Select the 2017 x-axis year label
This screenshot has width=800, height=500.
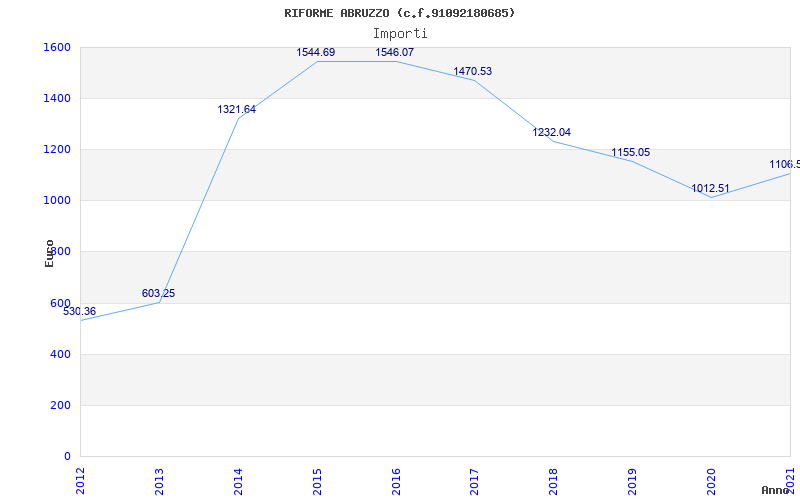(x=473, y=478)
